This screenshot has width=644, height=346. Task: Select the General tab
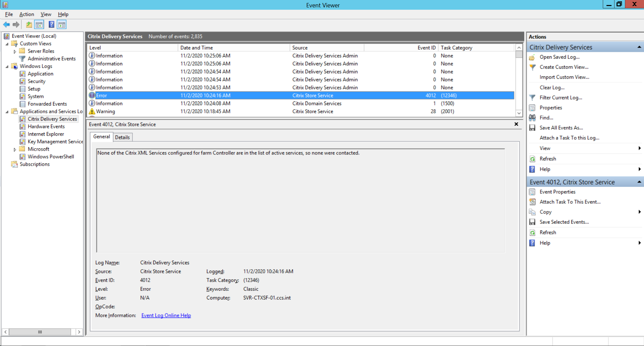click(102, 137)
